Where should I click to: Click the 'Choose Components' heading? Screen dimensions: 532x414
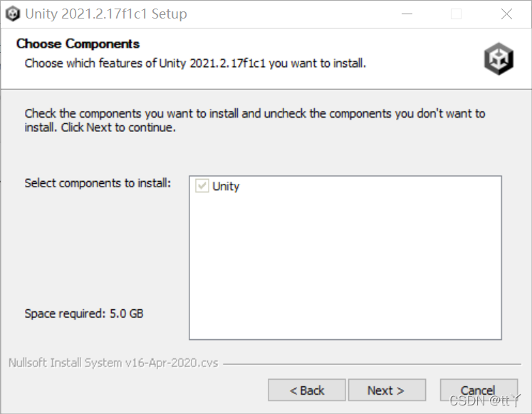point(78,43)
